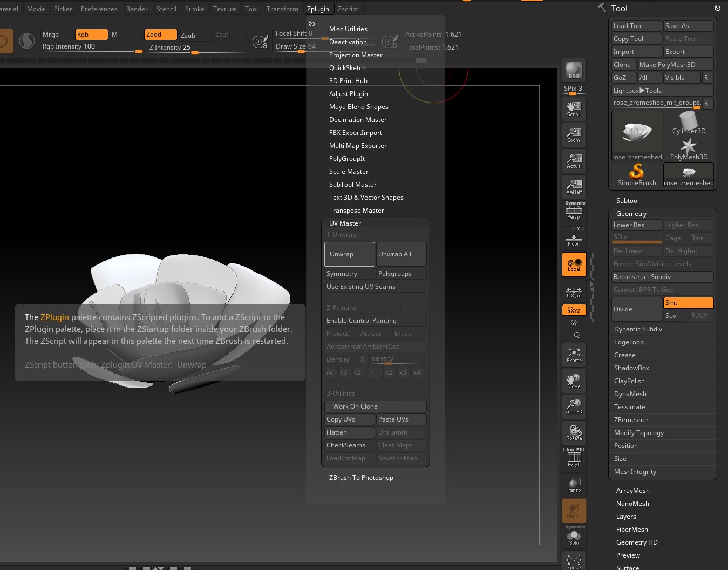Image resolution: width=728 pixels, height=570 pixels.
Task: Click the Zplugin palette dock icon
Action: [x=311, y=24]
